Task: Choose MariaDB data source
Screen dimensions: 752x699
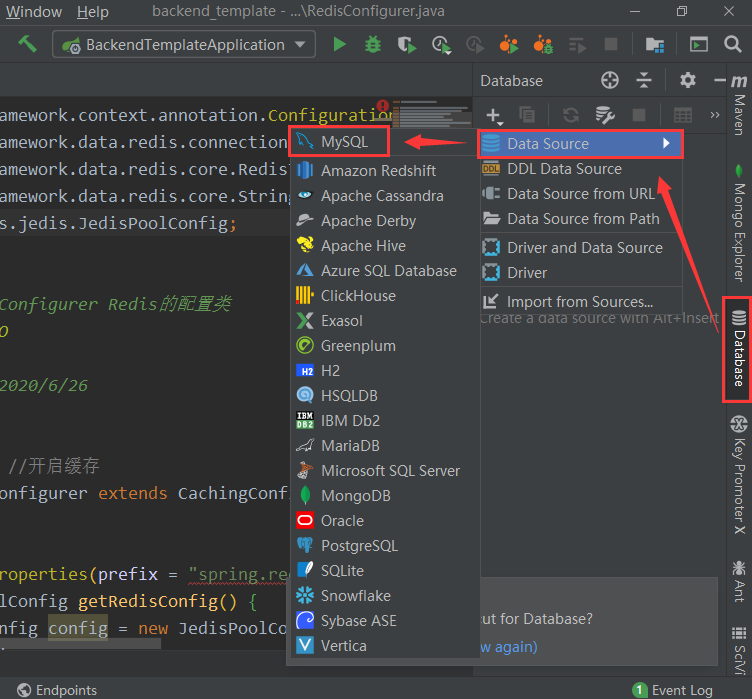Action: pos(385,446)
